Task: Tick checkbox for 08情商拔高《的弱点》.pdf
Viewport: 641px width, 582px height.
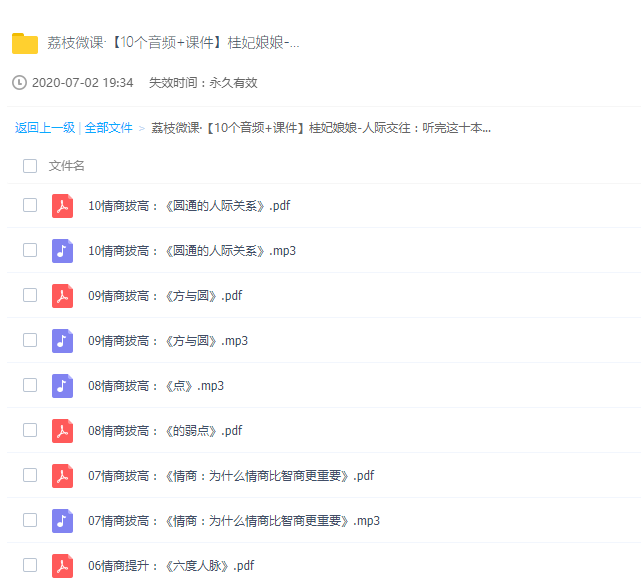Action: [30, 430]
